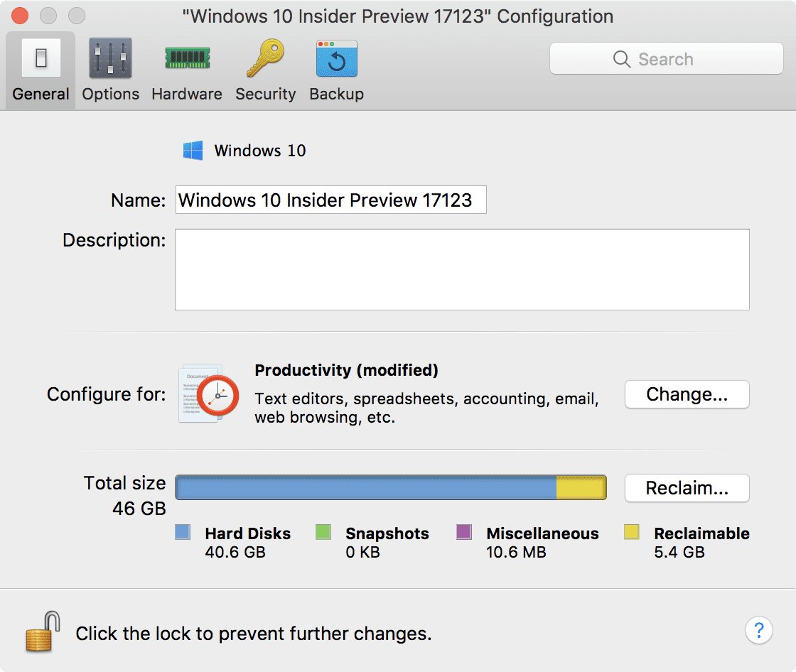Click into the Description text area
This screenshot has height=672, width=796.
coord(462,269)
